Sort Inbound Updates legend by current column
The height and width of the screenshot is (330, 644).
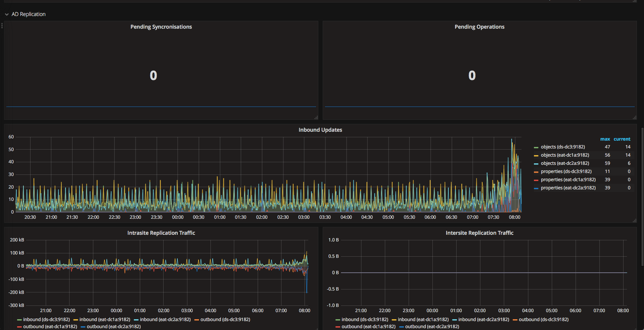click(x=622, y=139)
